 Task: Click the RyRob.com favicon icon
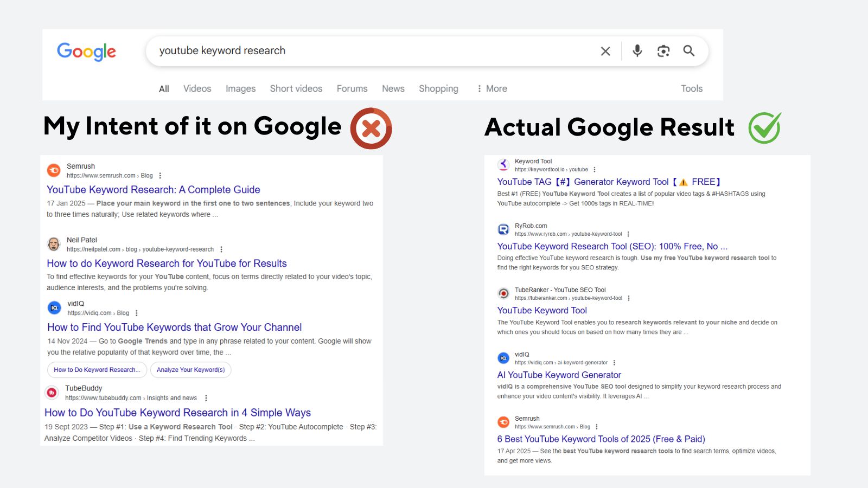click(503, 229)
